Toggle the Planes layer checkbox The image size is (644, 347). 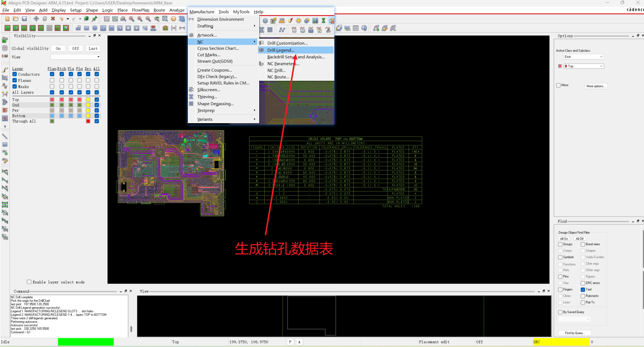14,80
